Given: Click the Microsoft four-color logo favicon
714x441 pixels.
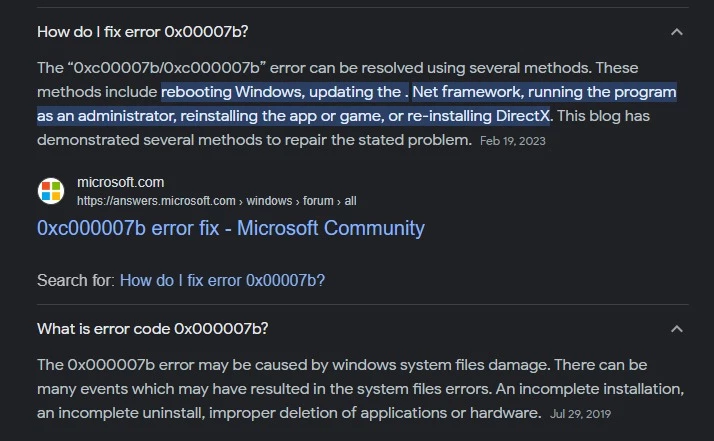Looking at the screenshot, I should click(x=51, y=191).
